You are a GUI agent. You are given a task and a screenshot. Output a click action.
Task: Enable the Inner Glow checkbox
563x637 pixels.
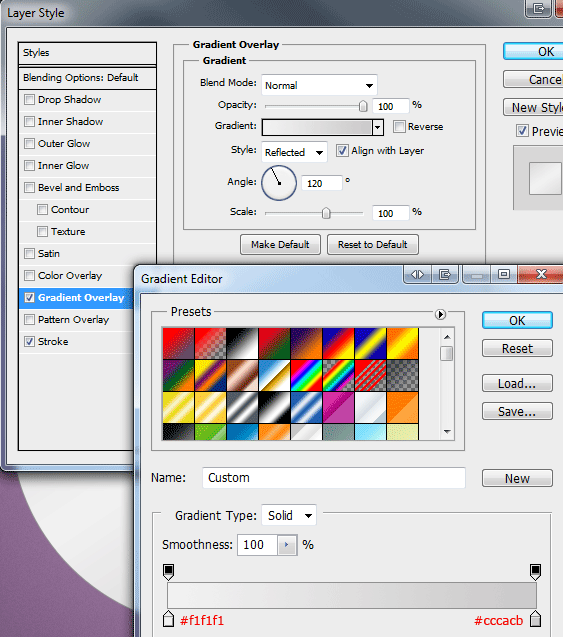pos(29,165)
